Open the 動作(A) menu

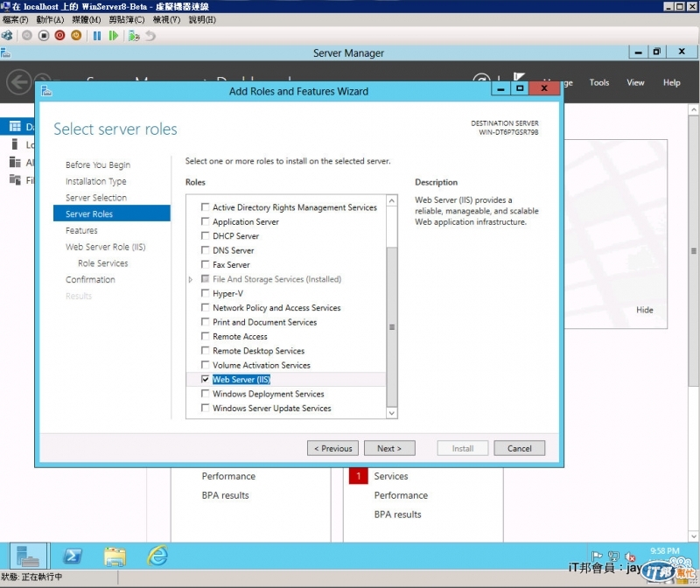tap(50, 19)
